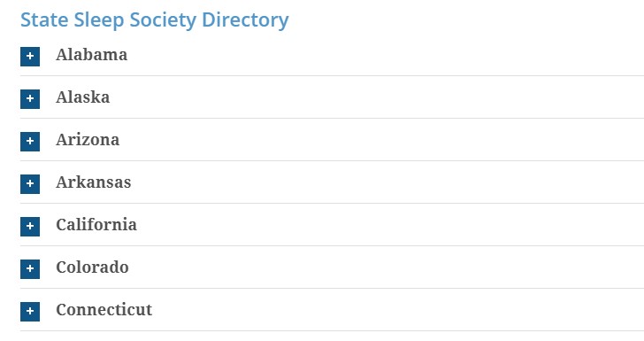644x341 pixels.
Task: Show society details for Arizona row
Action: tap(333, 142)
